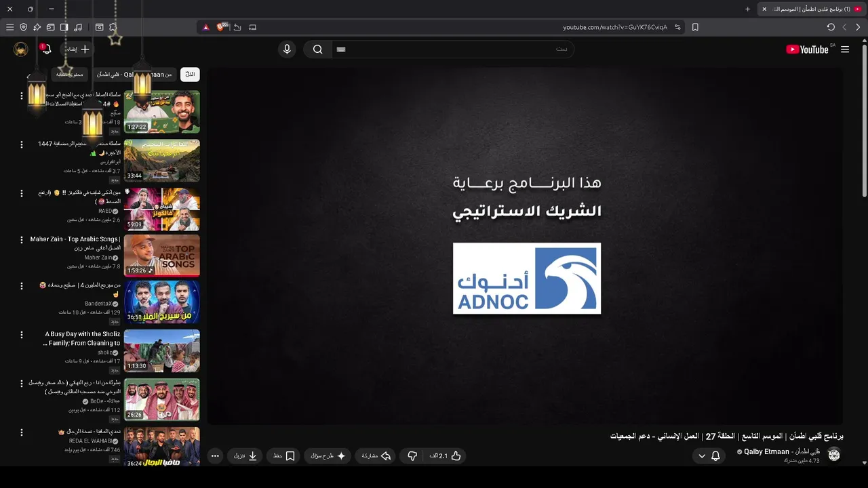Open the Brave Wallet icon
The width and height of the screenshot is (868, 488).
click(51, 27)
